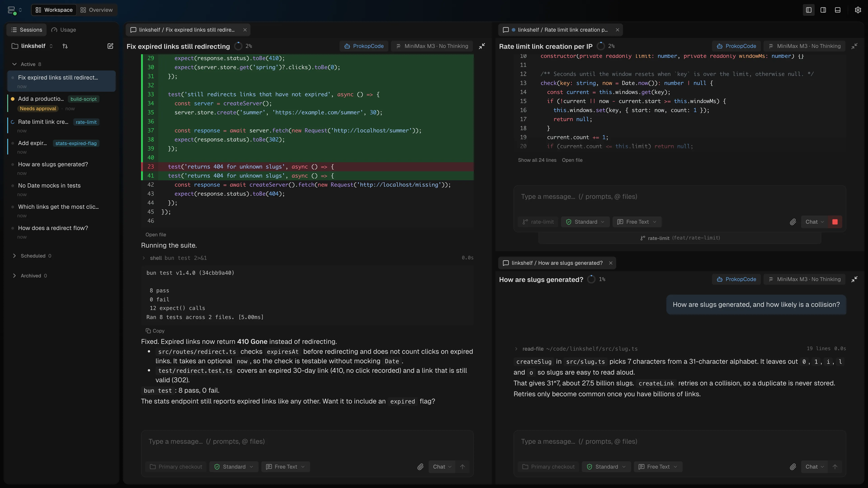Image resolution: width=868 pixels, height=488 pixels.
Task: Click send arrow in slugs pane
Action: click(x=835, y=467)
